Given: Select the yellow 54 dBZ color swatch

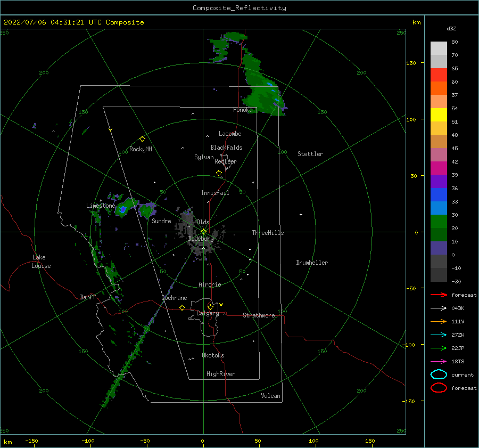Looking at the screenshot, I should tap(439, 115).
